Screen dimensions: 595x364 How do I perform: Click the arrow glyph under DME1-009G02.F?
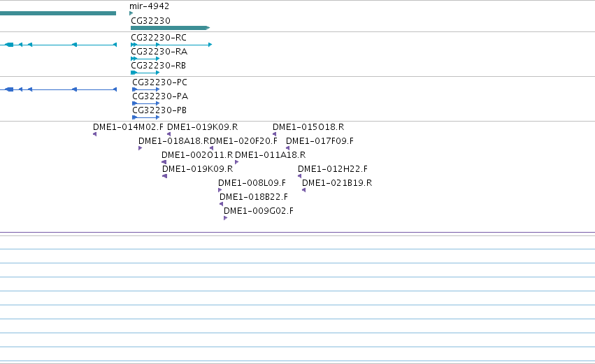pyautogui.click(x=226, y=219)
